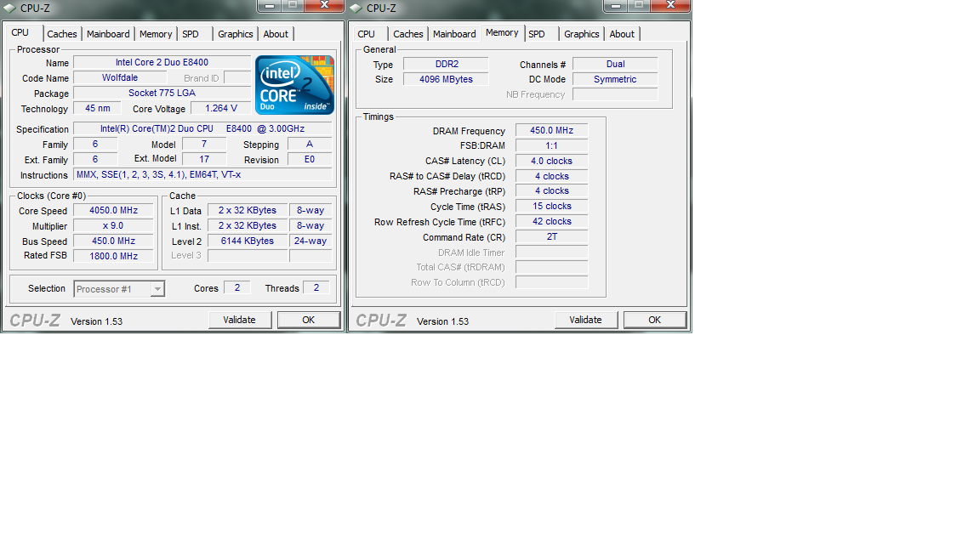Click the x 9.0 multiplier value
Screen dimensions: 980x551
pos(113,225)
